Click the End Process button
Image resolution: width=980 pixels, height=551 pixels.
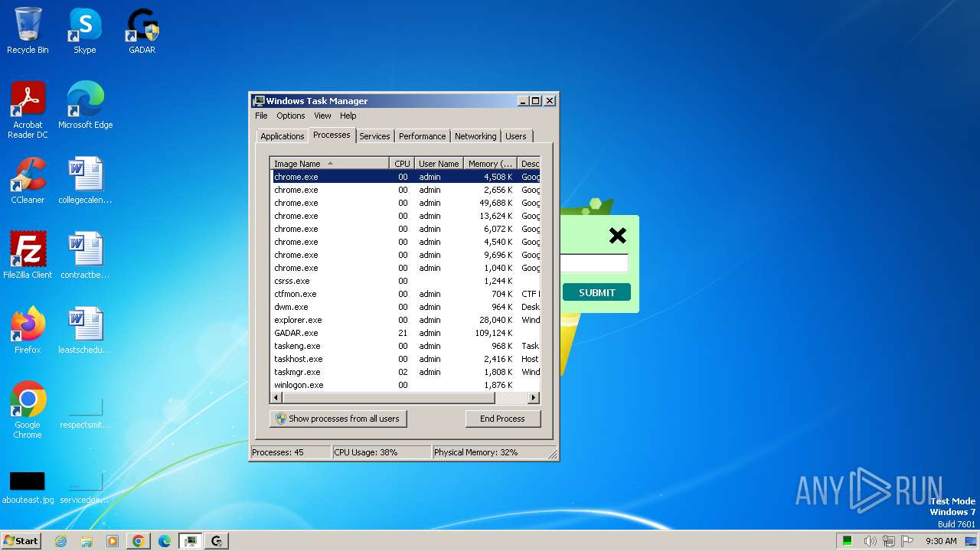(x=502, y=419)
